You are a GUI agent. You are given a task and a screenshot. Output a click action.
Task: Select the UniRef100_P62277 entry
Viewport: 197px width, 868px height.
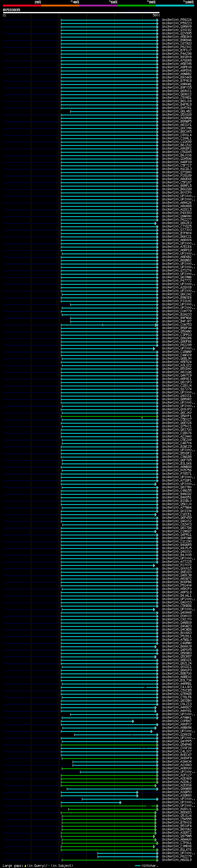(176, 220)
